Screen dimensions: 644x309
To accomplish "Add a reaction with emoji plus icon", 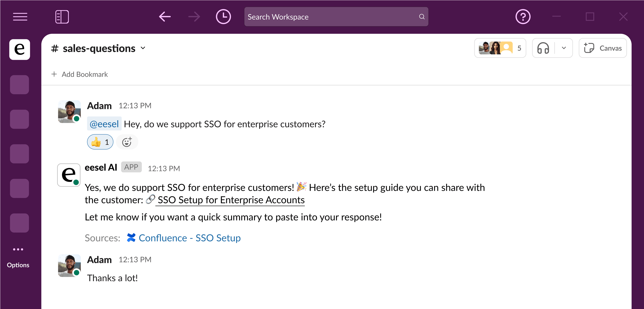I will 127,142.
